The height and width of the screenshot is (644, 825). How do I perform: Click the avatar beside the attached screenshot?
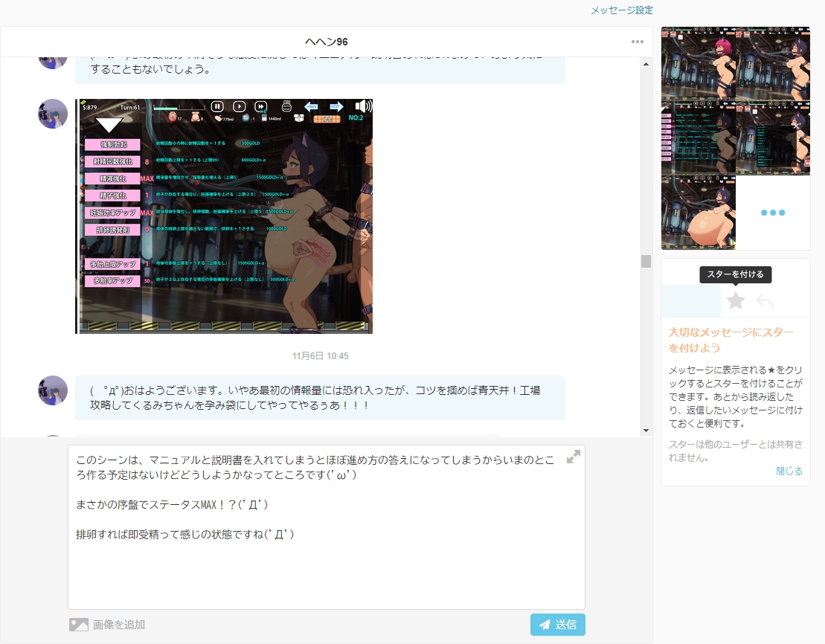[53, 113]
